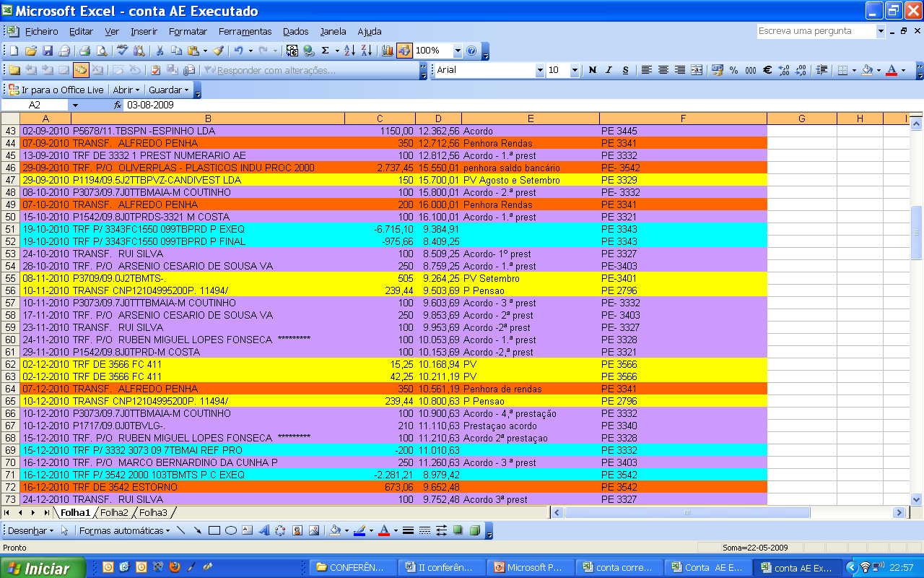Open the Chart Wizard
924x578 pixels.
pos(388,51)
